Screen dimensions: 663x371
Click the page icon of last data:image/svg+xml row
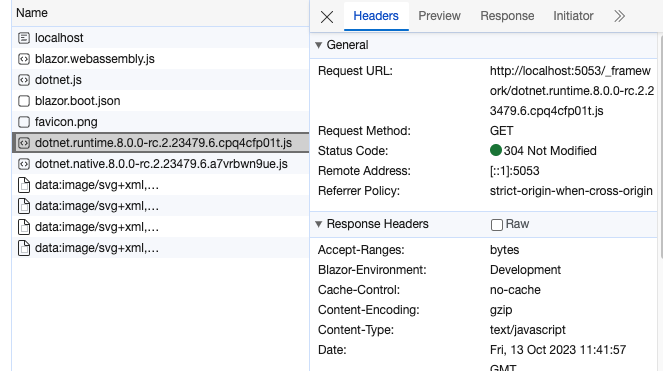click(24, 248)
